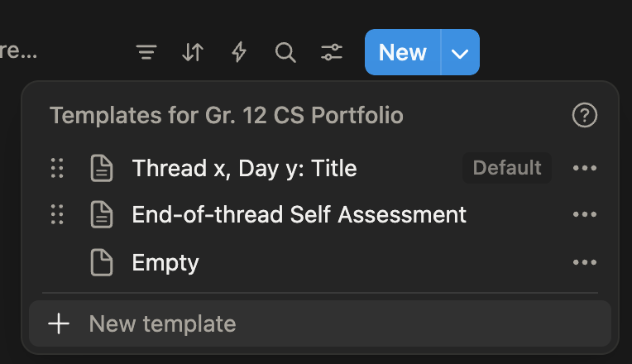Open options for End-of-thread Self Assessment
632x364 pixels.
(x=584, y=215)
